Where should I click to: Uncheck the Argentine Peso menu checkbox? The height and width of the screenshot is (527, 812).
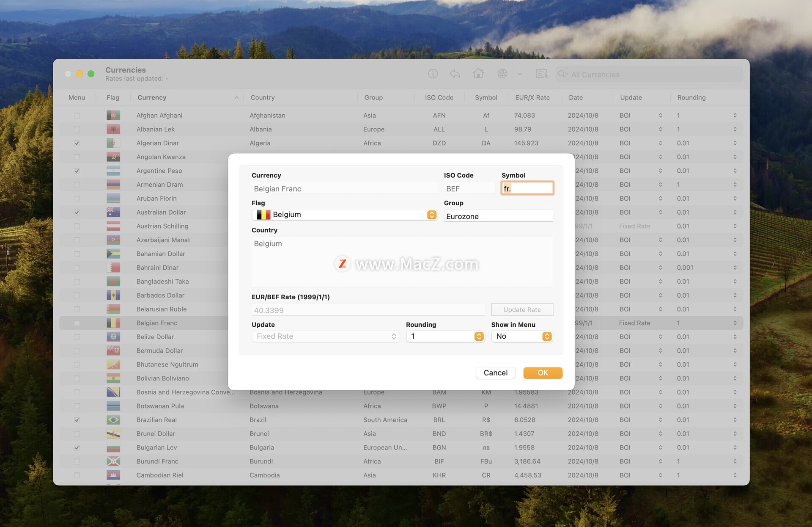pyautogui.click(x=77, y=171)
